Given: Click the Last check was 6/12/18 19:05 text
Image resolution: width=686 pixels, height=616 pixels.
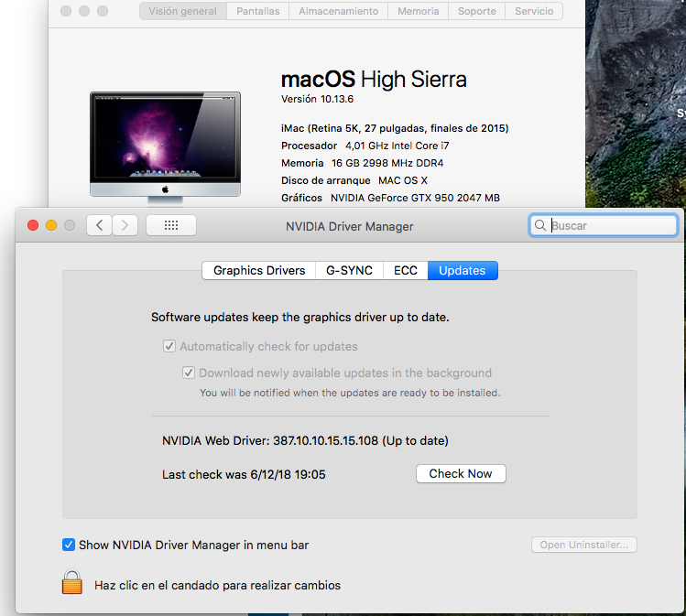Looking at the screenshot, I should 244,474.
